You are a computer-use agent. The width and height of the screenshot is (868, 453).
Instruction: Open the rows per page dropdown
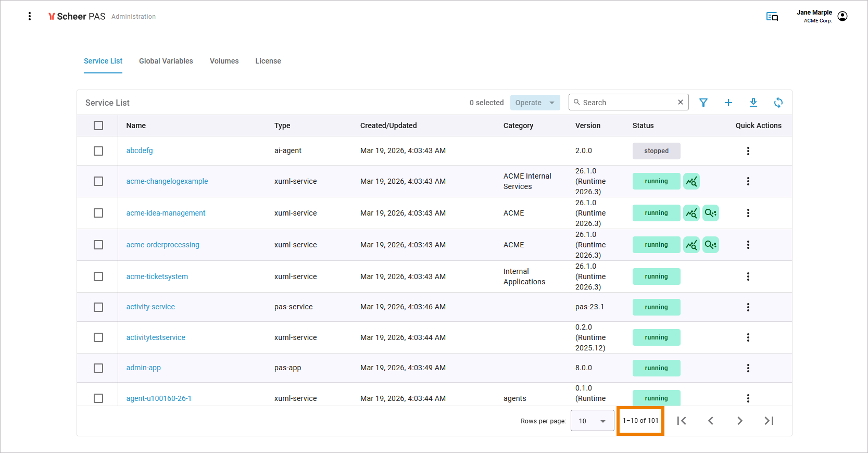click(592, 421)
